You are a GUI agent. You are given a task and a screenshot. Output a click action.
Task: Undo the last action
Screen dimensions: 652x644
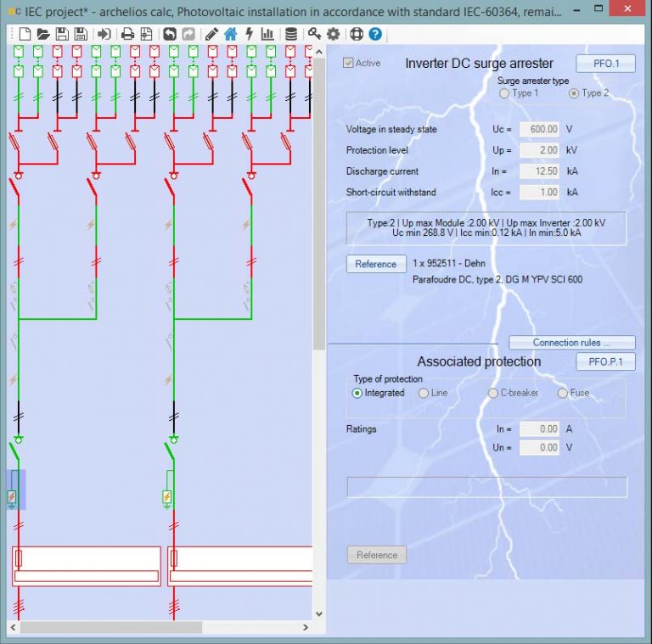[169, 34]
